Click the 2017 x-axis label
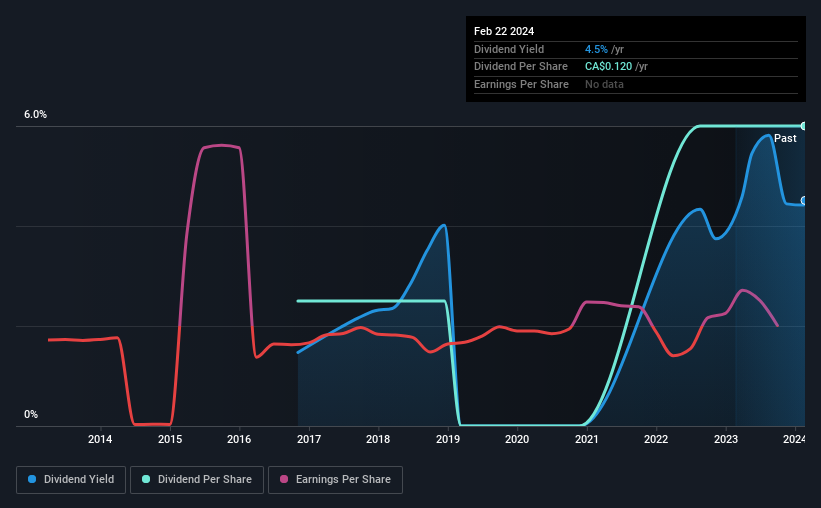 tap(309, 439)
